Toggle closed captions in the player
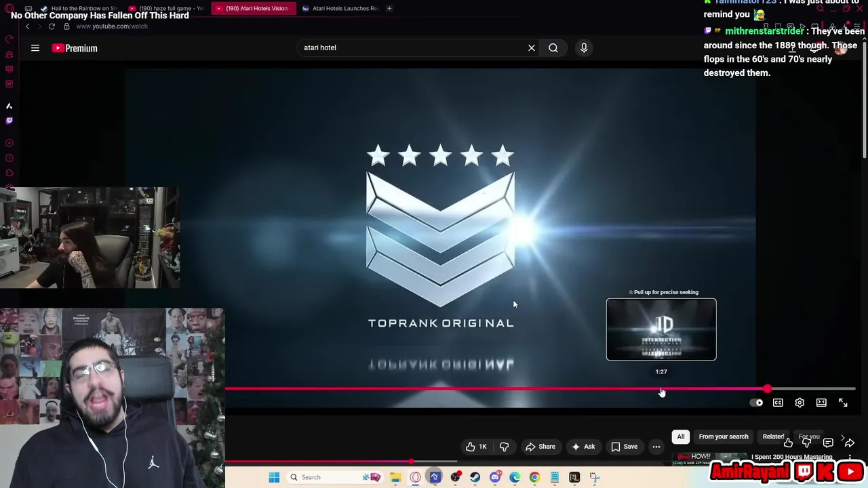Viewport: 868px width, 488px height. pyautogui.click(x=778, y=403)
